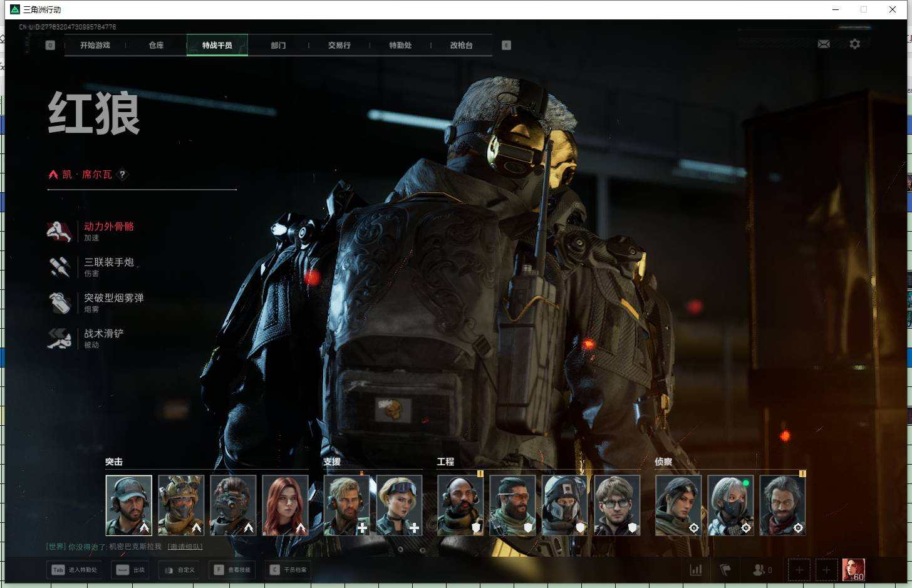
Task: Select the 突破型烟雾弹 skill icon
Action: tap(60, 302)
